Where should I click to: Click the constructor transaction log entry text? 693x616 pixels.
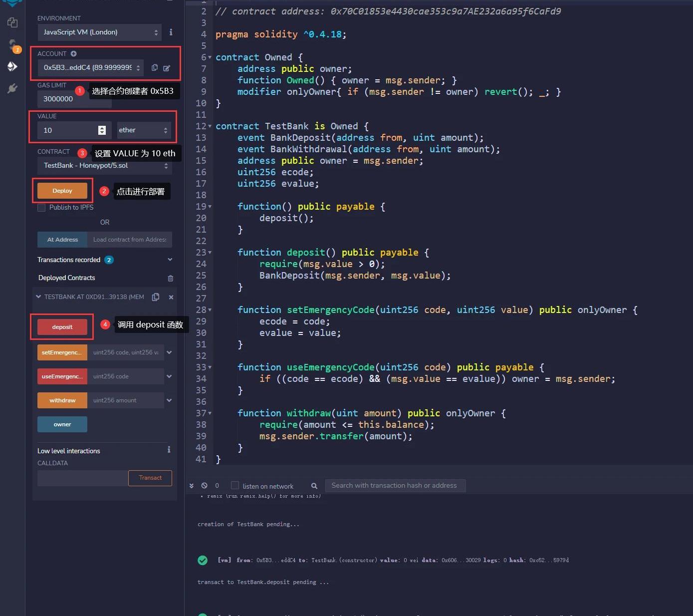[x=393, y=560]
